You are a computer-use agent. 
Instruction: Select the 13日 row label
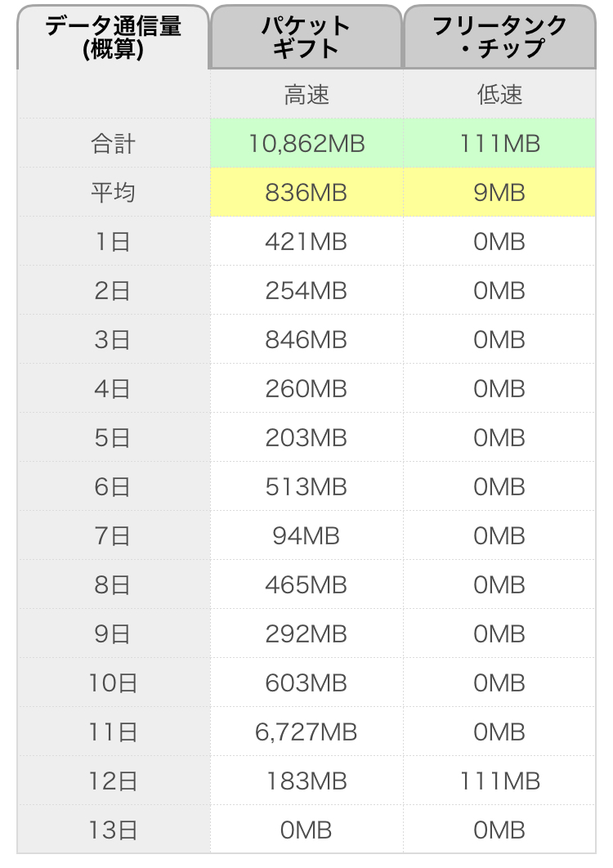click(113, 830)
